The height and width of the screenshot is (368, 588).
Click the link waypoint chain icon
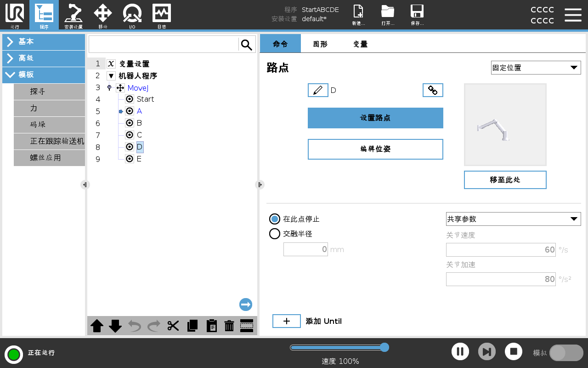click(x=433, y=90)
